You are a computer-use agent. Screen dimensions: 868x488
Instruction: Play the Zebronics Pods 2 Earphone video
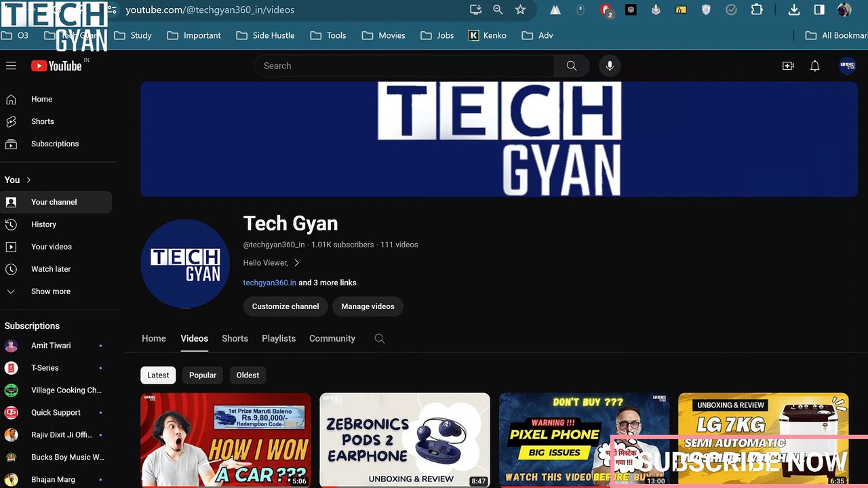click(405, 441)
